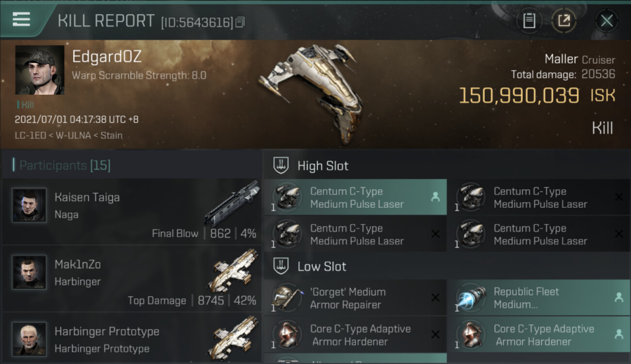
Task: Select highlighted Core C-Type Adaptive Armor Hardener
Action: tap(538, 335)
